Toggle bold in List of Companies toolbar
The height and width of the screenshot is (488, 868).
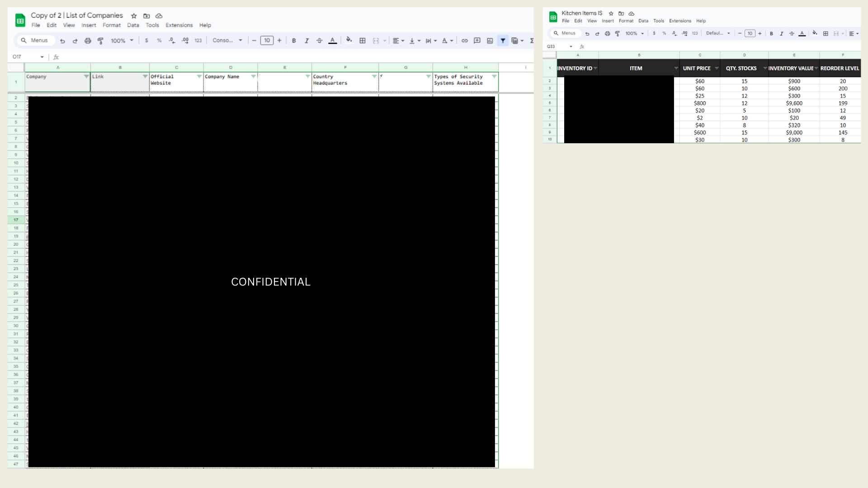tap(294, 41)
